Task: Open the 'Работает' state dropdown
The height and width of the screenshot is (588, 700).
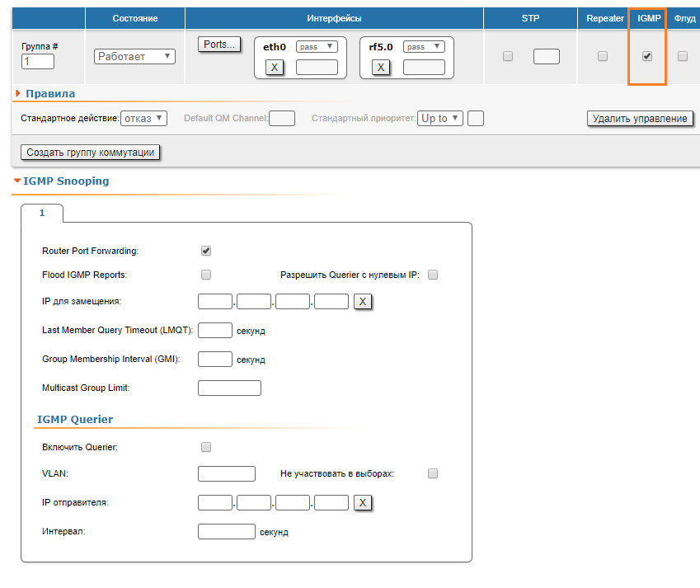Action: tap(134, 56)
